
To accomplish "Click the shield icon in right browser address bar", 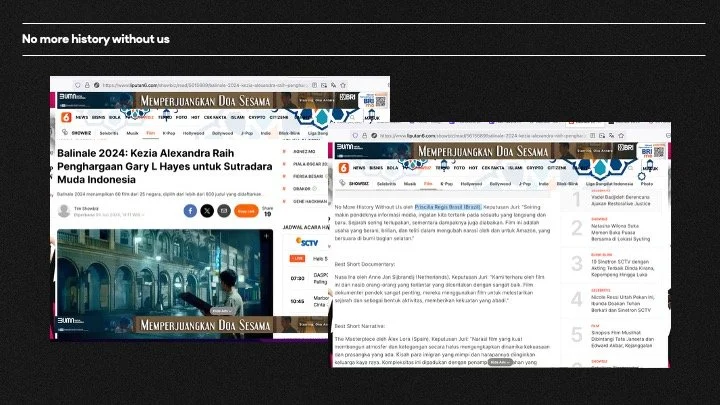I will [355, 135].
